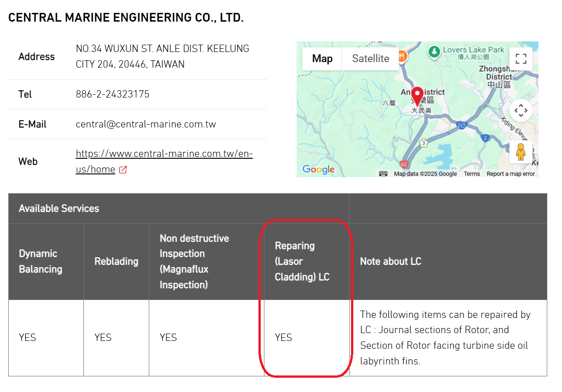Viewport: 562px width, 392px height.
Task: Open the map camera controls button
Action: (x=521, y=110)
